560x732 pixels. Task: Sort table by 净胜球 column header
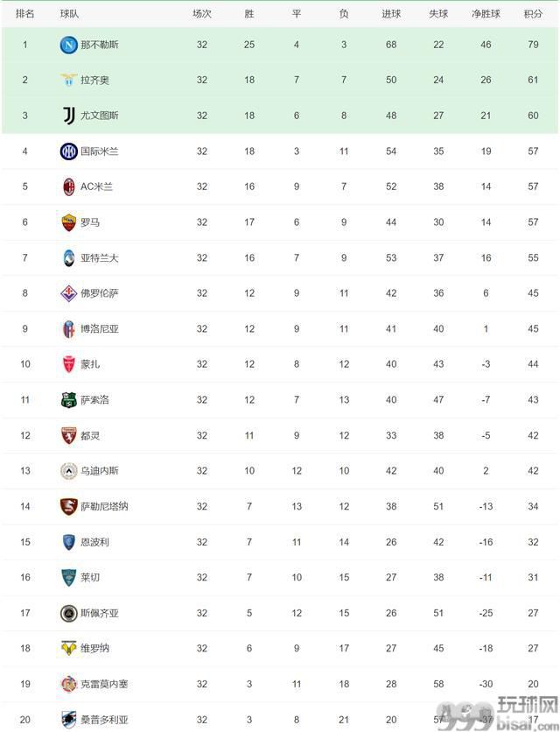tap(486, 13)
